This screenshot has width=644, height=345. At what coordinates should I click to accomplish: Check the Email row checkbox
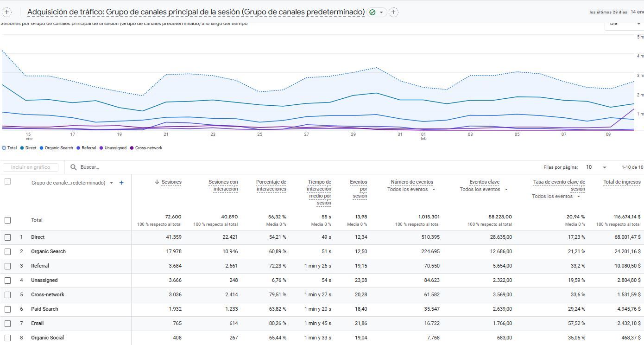coord(7,323)
